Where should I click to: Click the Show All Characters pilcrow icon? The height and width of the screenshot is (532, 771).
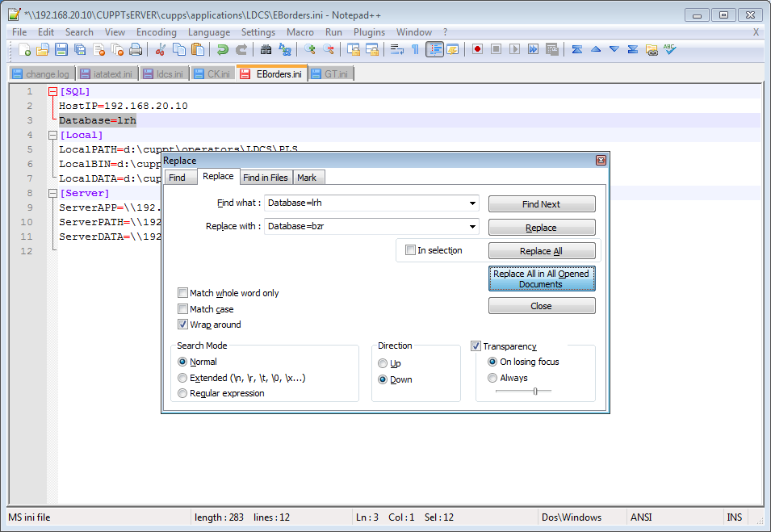pyautogui.click(x=415, y=49)
